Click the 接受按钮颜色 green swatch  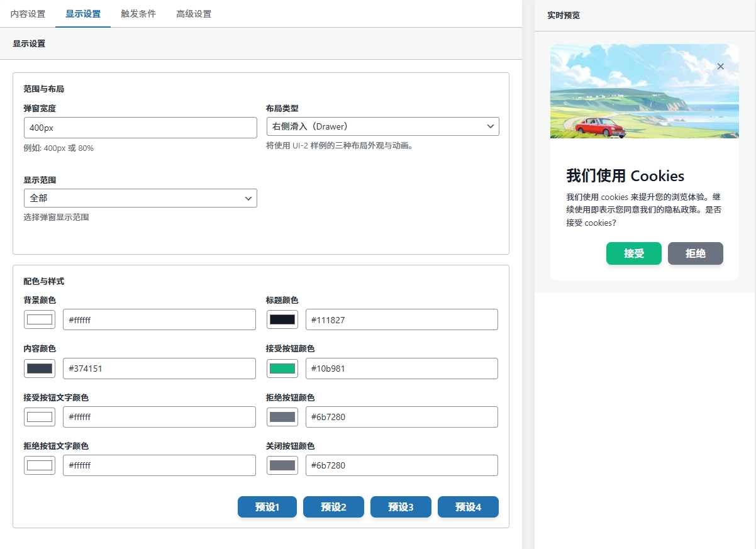(282, 369)
